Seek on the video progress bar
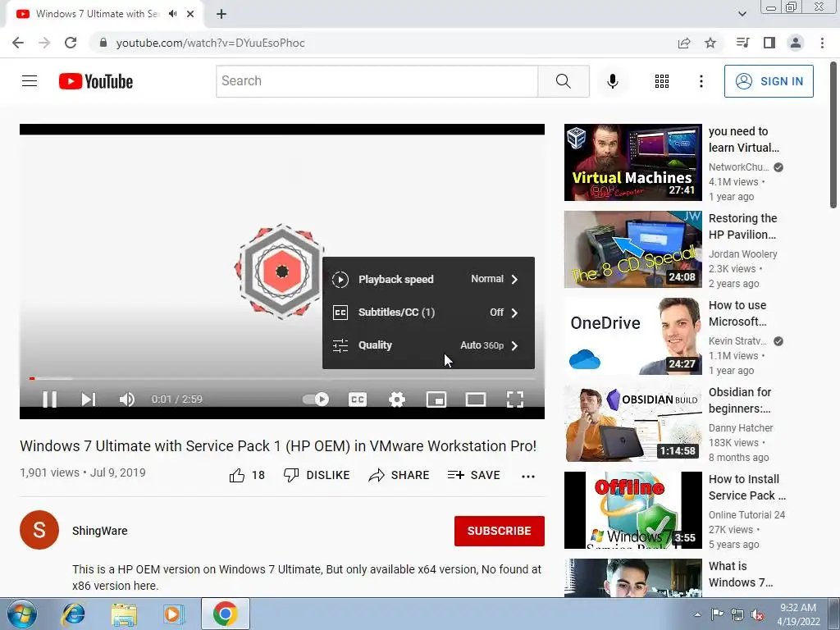840x630 pixels. point(282,378)
